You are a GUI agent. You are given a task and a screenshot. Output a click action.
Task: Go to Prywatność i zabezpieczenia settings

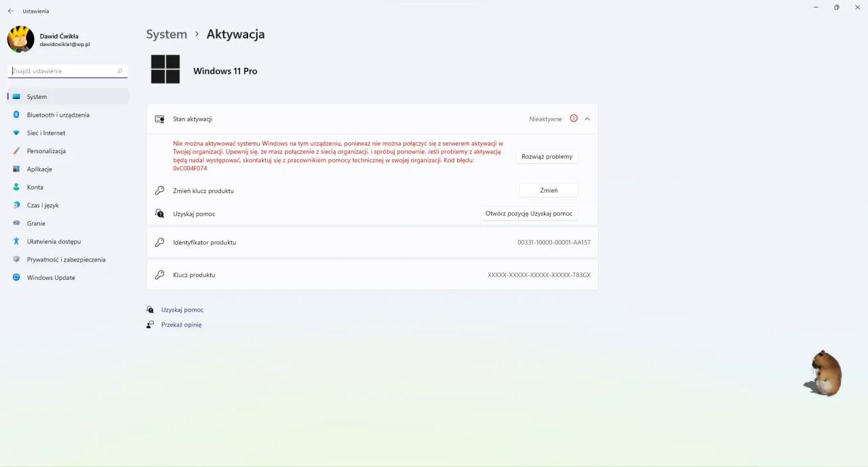coord(68,260)
